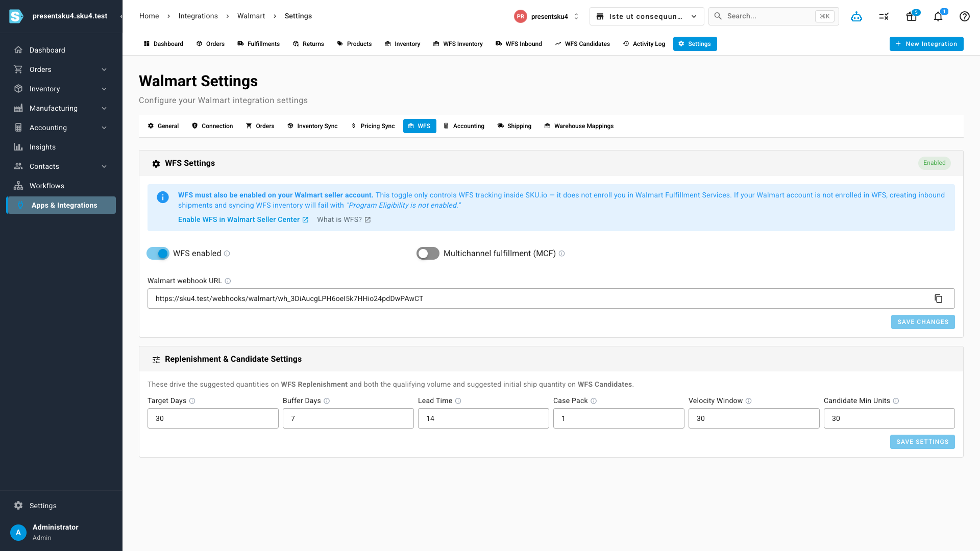The image size is (980, 551).
Task: Show info tooltip for WFS enabled
Action: 227,254
